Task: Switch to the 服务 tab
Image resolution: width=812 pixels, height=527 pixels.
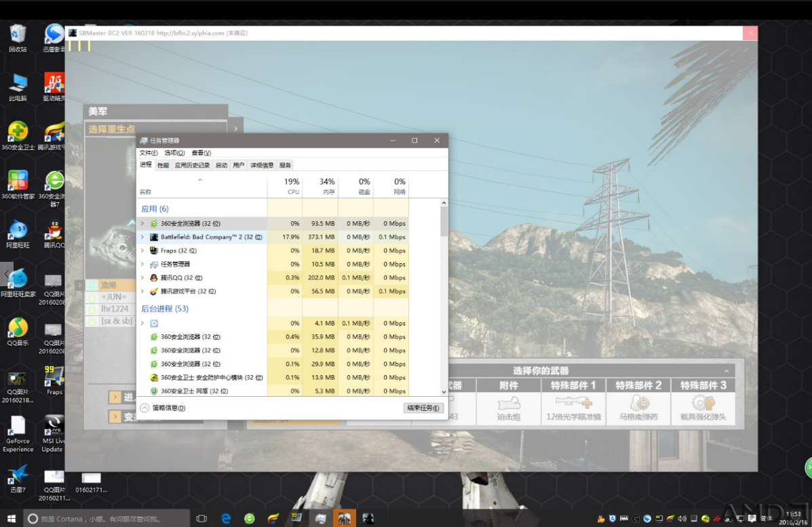Action: click(x=286, y=165)
